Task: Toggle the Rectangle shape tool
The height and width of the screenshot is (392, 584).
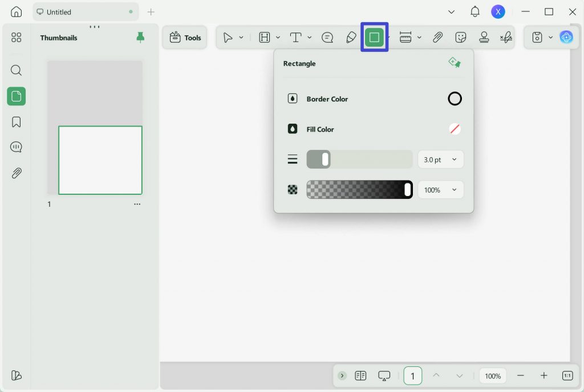Action: tap(374, 38)
